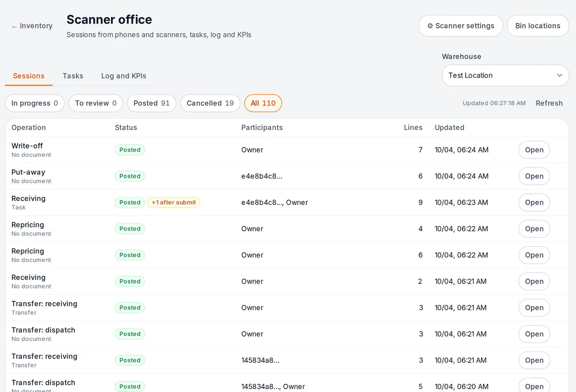Viewport: 576px width, 392px height.
Task: Click the Updated column header
Action: click(x=449, y=128)
